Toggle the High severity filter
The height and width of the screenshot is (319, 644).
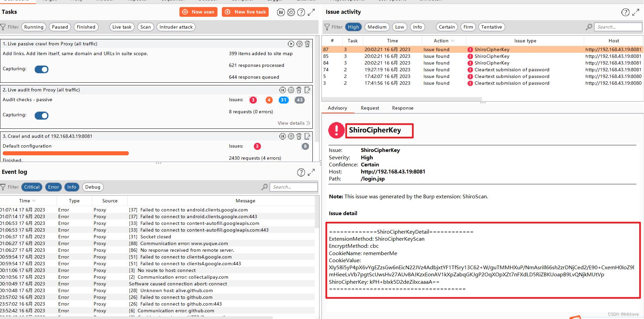353,27
